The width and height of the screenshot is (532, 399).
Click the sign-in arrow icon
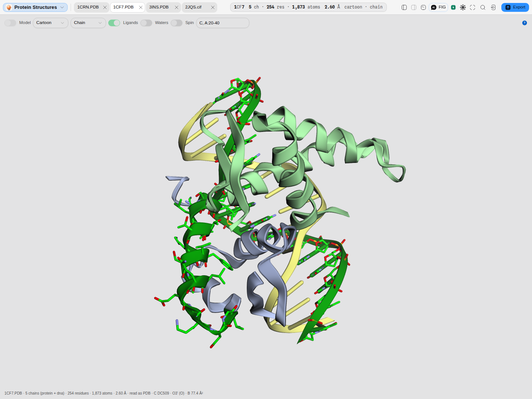[x=493, y=7]
